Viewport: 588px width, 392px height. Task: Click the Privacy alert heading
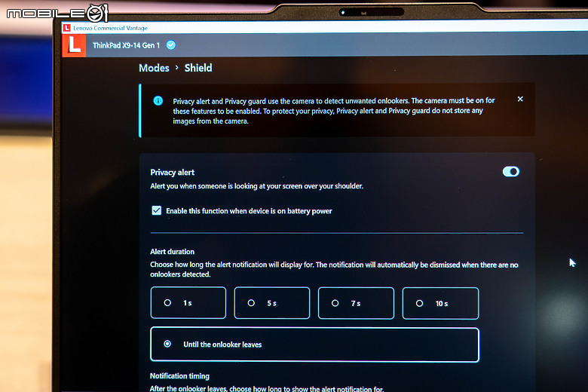[x=172, y=172]
